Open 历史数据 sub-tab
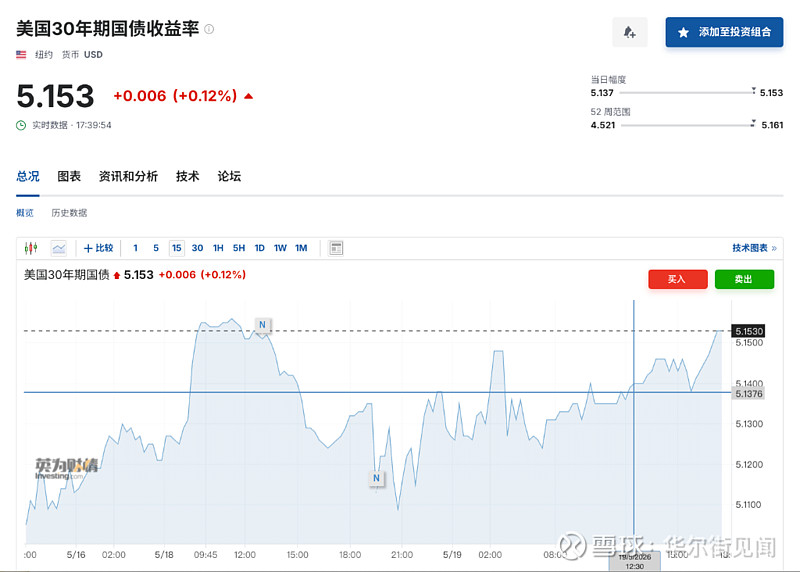 [69, 213]
